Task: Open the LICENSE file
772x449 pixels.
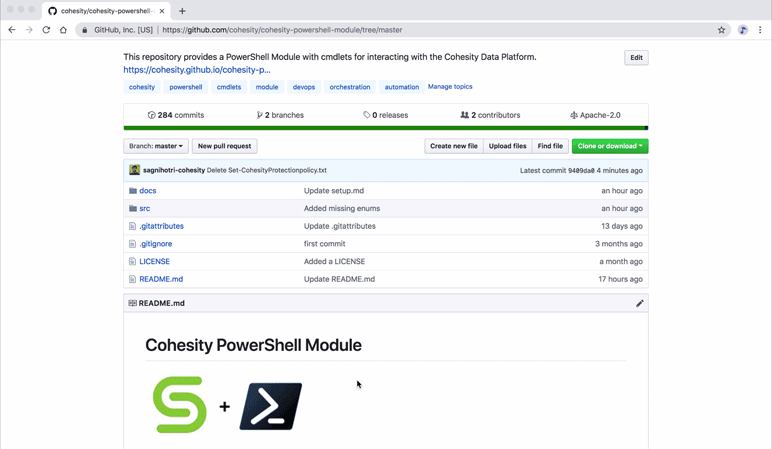Action: coord(155,261)
